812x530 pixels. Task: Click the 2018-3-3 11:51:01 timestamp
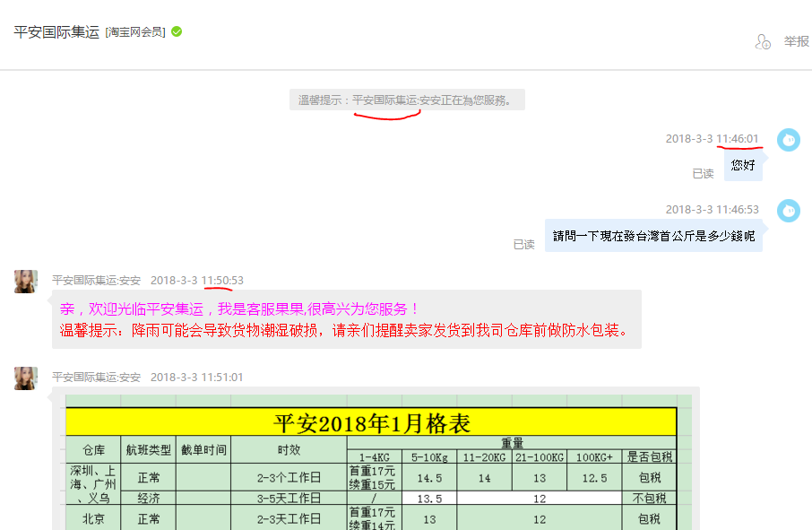(x=197, y=378)
